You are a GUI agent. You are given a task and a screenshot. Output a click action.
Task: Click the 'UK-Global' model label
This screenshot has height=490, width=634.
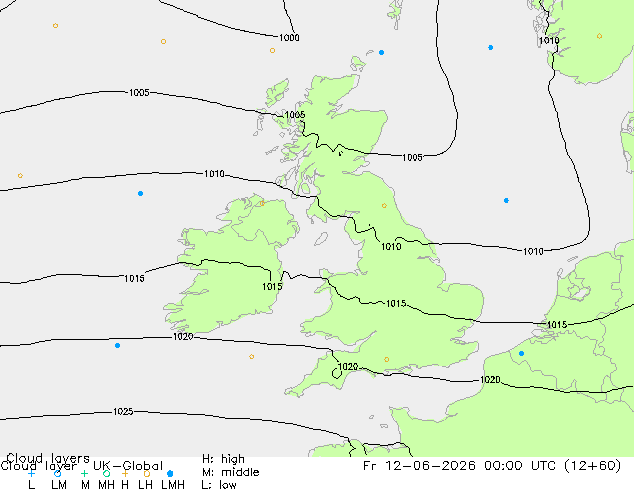tap(128, 466)
